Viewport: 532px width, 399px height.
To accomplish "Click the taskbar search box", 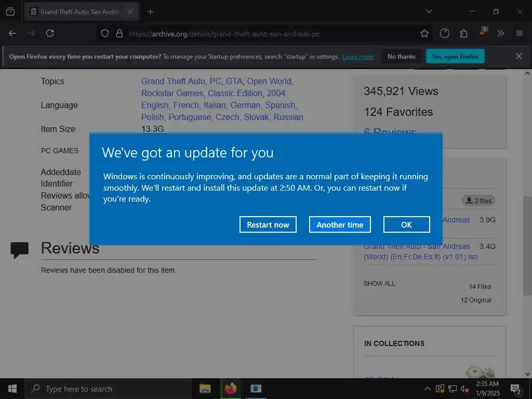I will (x=108, y=389).
